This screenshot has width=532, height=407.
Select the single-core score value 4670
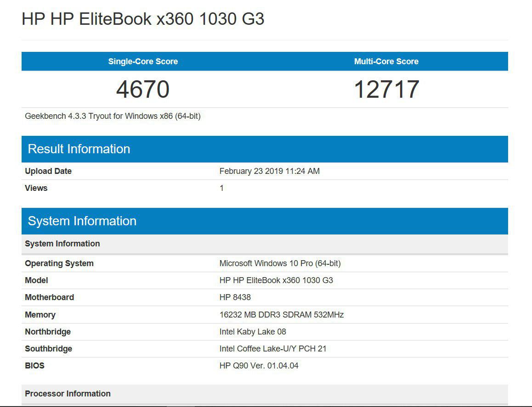(143, 89)
